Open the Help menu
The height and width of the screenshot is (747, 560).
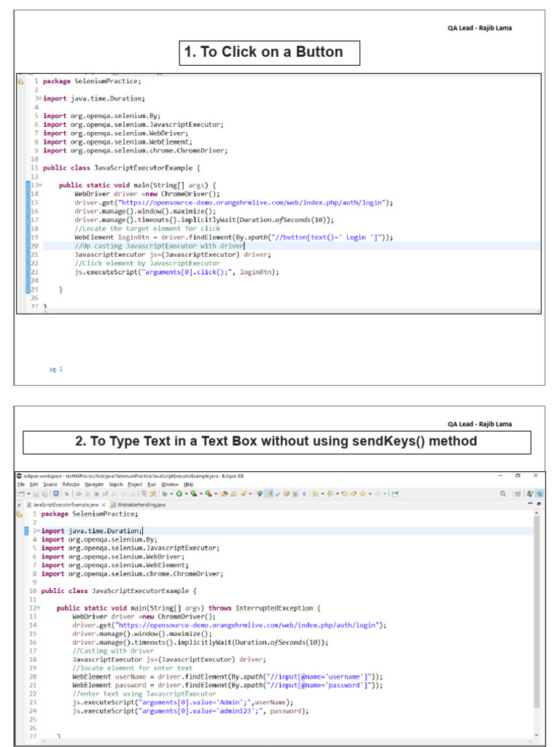[x=189, y=484]
